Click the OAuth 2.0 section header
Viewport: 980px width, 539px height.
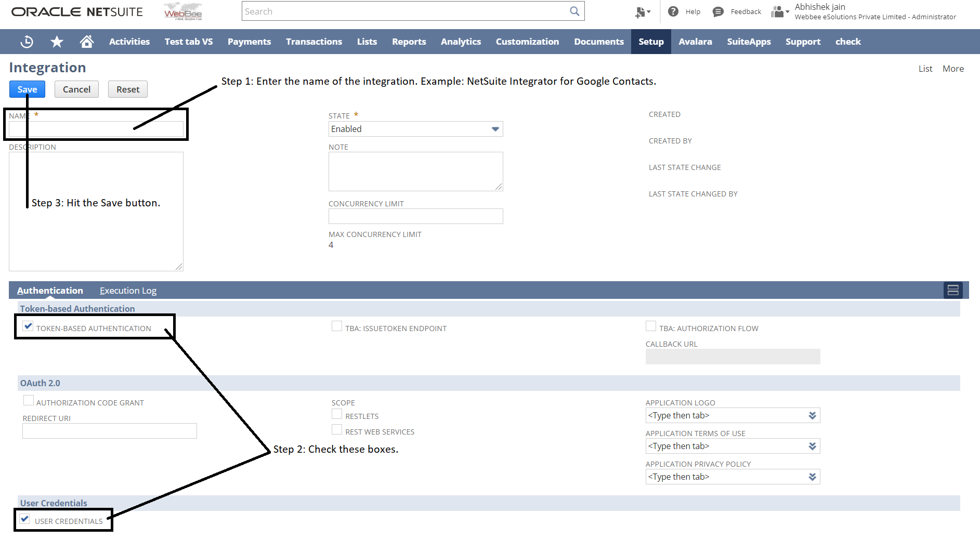(40, 383)
